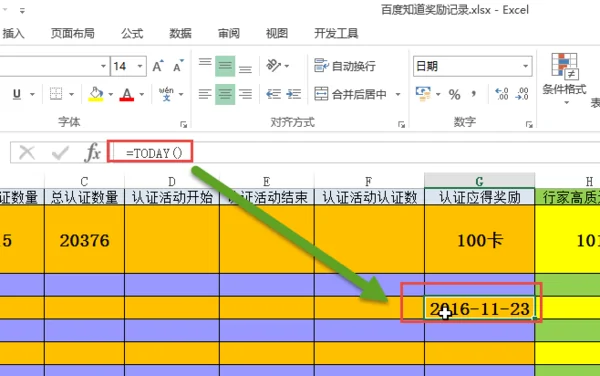This screenshot has width=600, height=376.
Task: Open the font size 14 dropdown
Action: pos(140,66)
